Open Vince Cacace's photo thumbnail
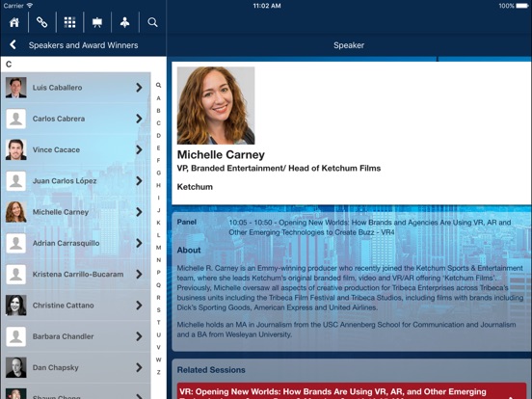 pos(16,149)
